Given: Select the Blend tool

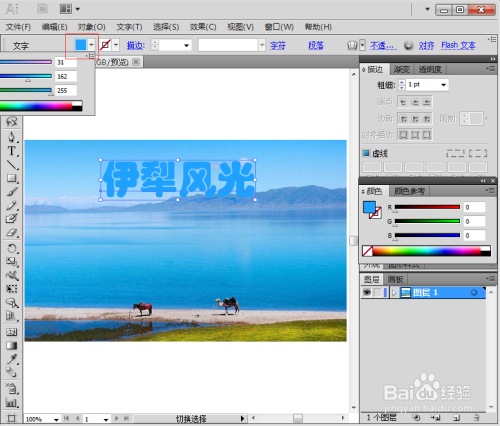Looking at the screenshot, I should (12, 372).
